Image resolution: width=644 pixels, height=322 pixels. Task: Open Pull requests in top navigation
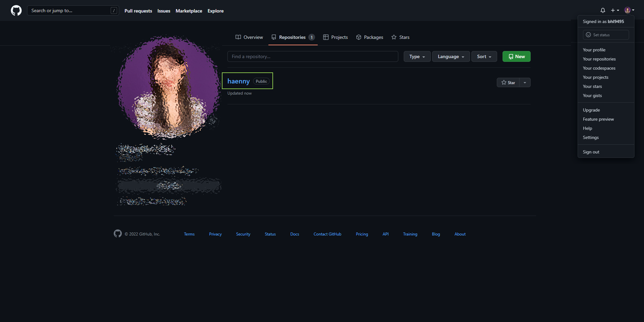tap(138, 11)
